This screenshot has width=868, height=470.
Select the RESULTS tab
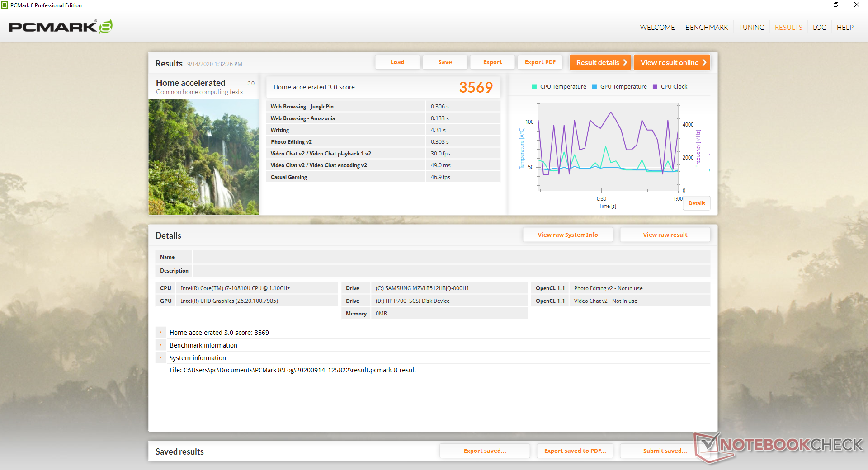click(x=788, y=28)
